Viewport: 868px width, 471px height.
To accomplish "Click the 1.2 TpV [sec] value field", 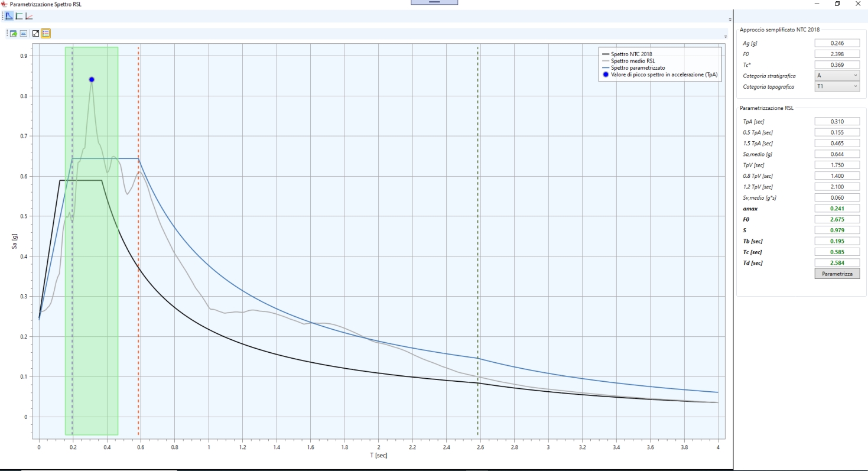I will tap(837, 187).
